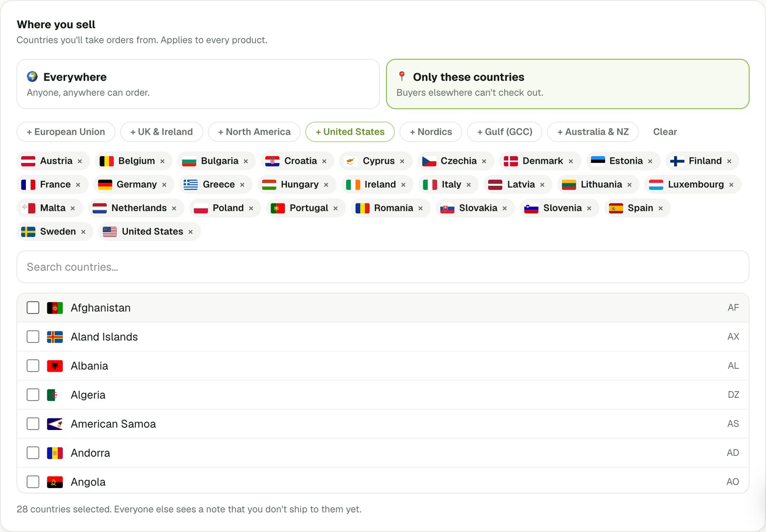Tick the Albania checkbox
Image resolution: width=766 pixels, height=532 pixels.
(33, 366)
